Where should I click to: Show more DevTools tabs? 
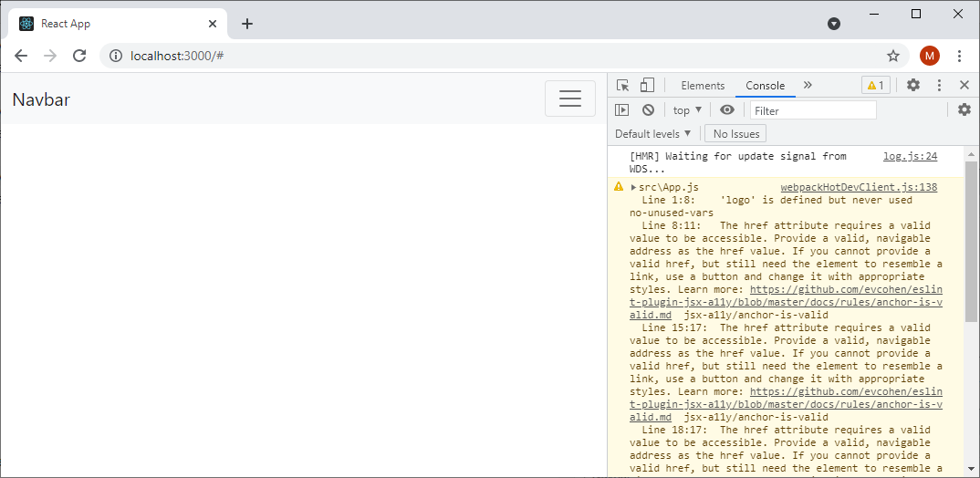point(808,86)
